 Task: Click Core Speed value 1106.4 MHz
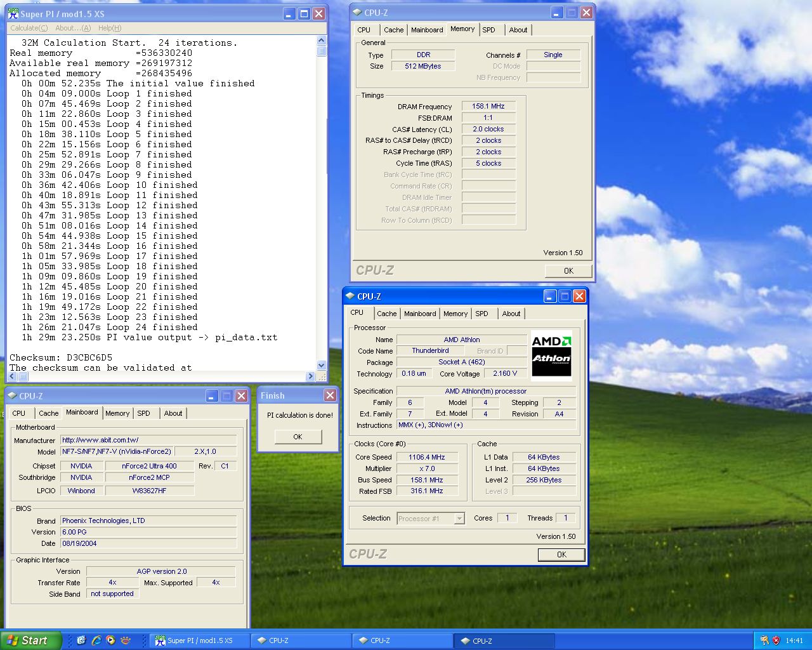tap(427, 457)
